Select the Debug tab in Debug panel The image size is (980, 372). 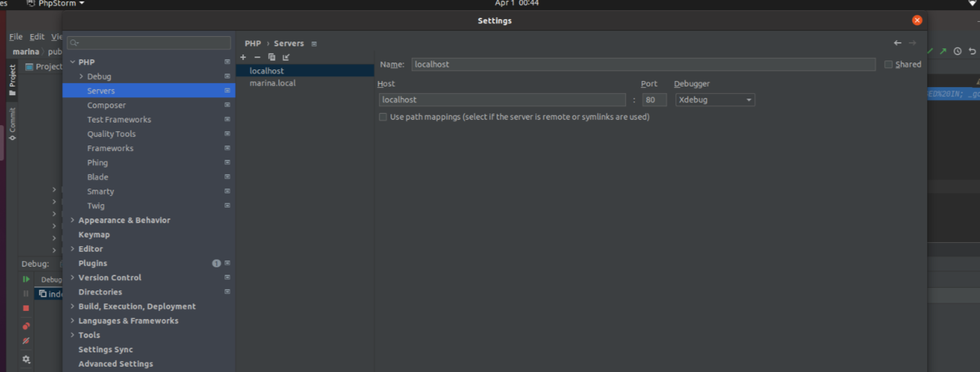pos(51,280)
